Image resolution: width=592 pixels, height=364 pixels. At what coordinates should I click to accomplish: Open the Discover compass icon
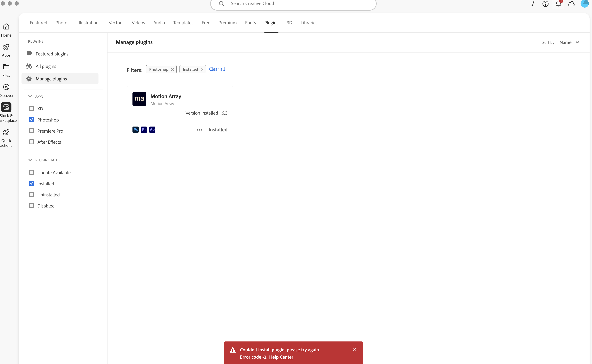point(6,87)
